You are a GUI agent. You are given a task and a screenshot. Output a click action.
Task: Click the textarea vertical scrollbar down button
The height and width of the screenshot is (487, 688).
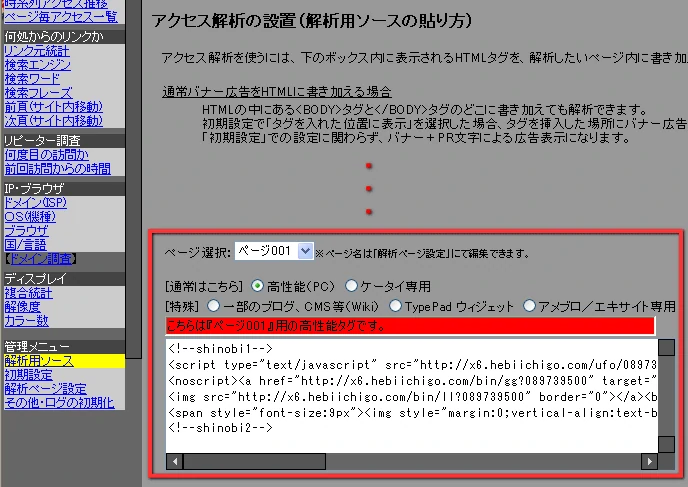tap(666, 444)
